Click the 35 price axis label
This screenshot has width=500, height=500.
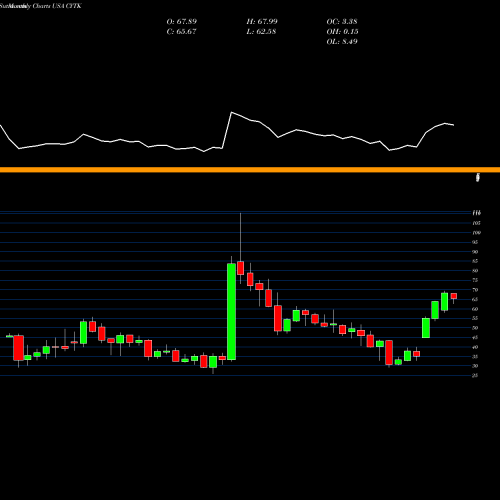475,357
